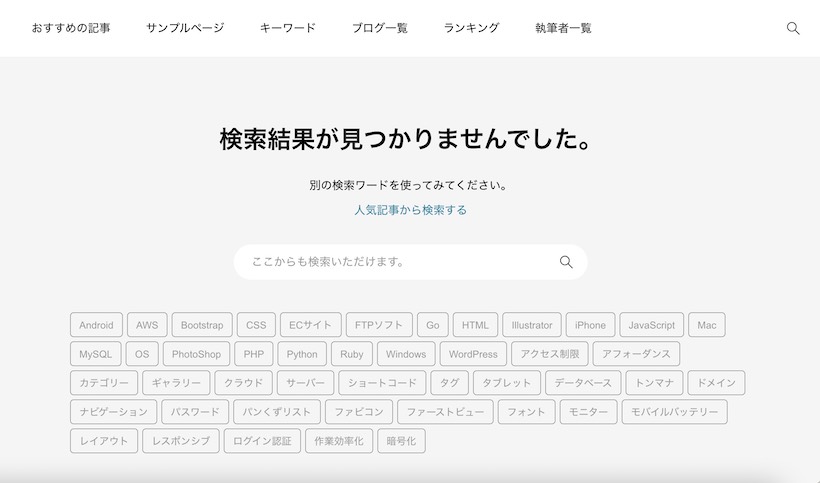Click the search box magnifier icon
Viewport: 820px width, 483px height.
[x=566, y=262]
